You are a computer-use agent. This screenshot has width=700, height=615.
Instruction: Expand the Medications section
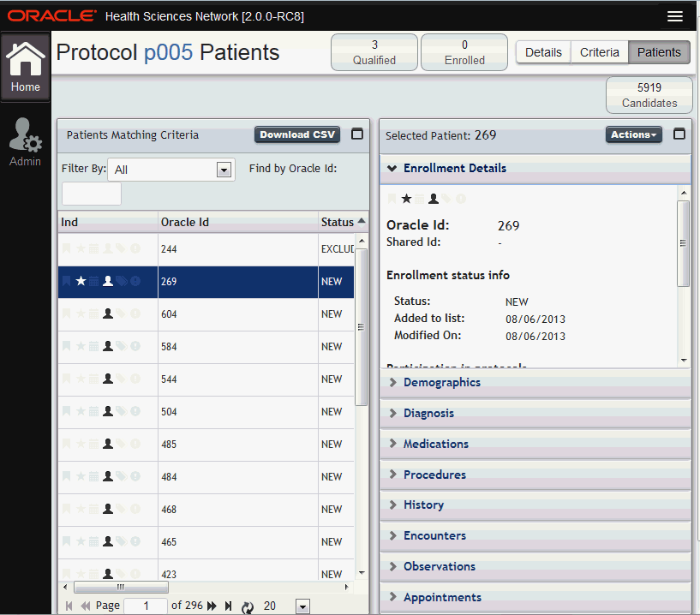coord(535,445)
